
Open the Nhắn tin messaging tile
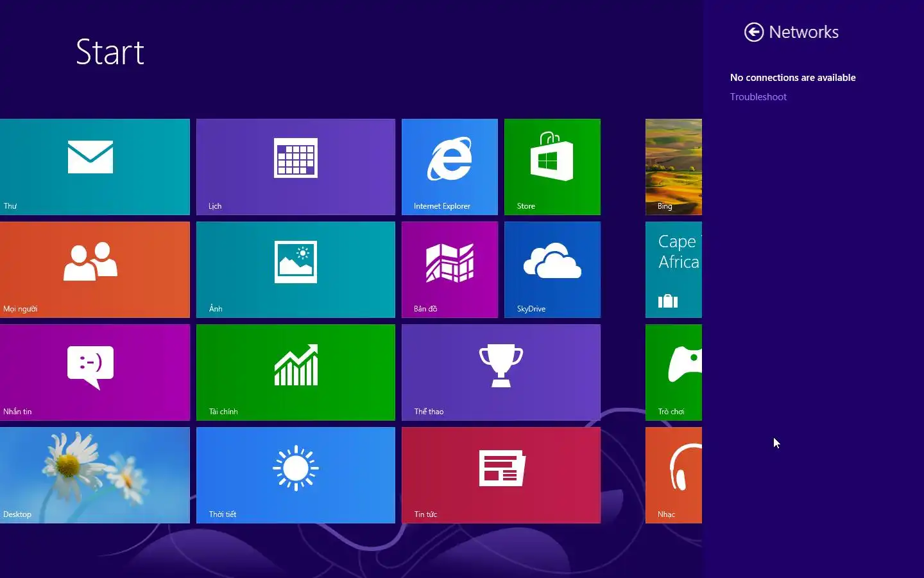pos(95,372)
